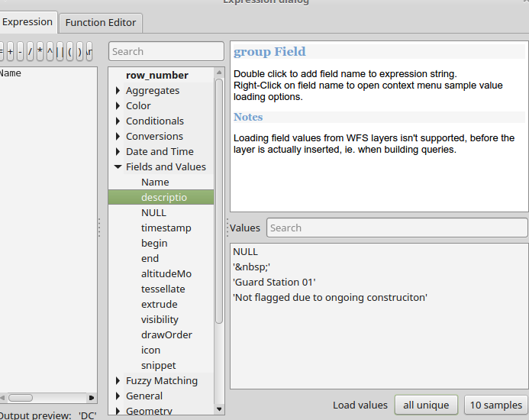Insert the multiplication operator button

pyautogui.click(x=40, y=52)
